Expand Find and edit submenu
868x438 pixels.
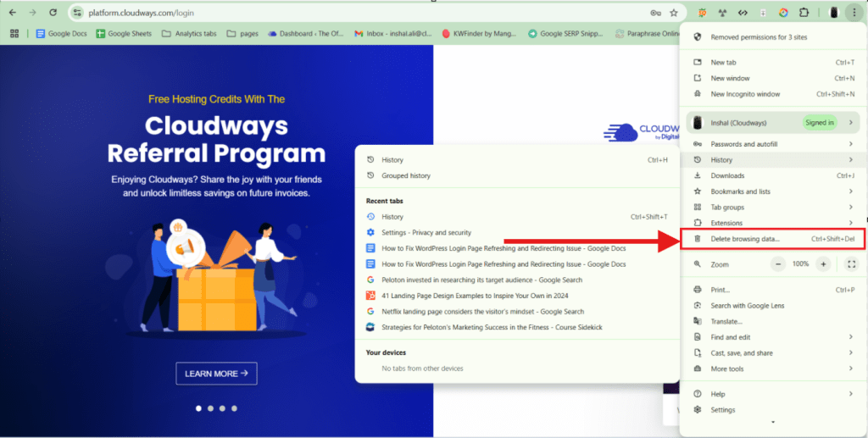773,337
